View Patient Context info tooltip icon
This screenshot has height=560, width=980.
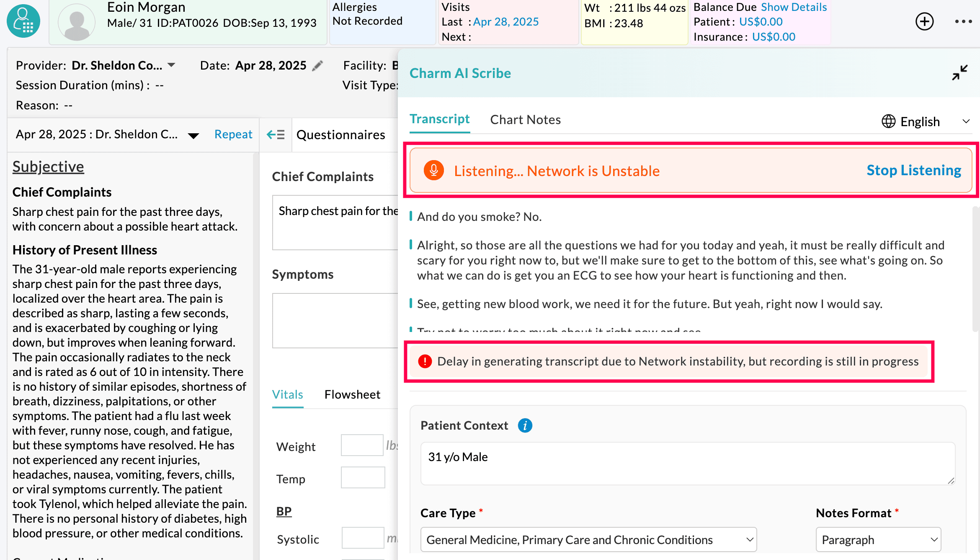point(525,425)
